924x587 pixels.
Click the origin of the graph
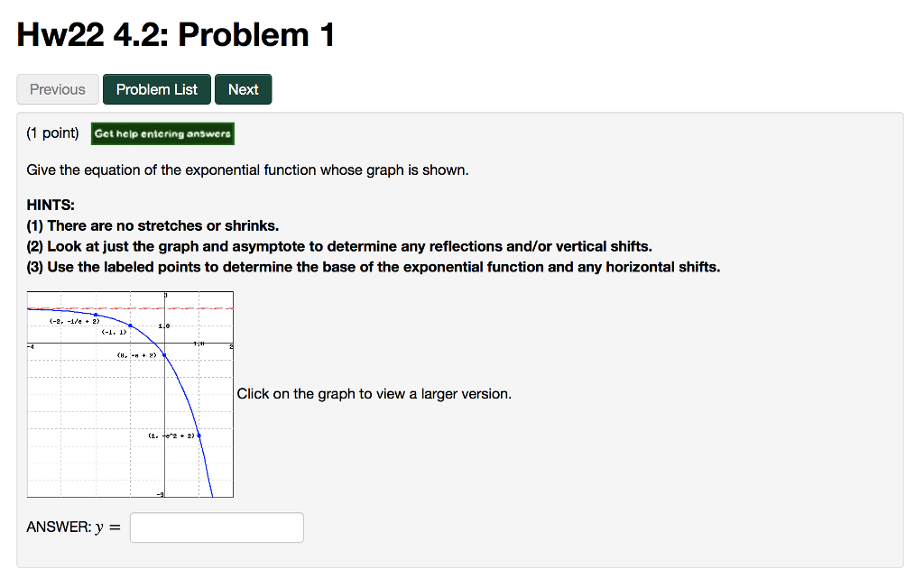tap(165, 343)
